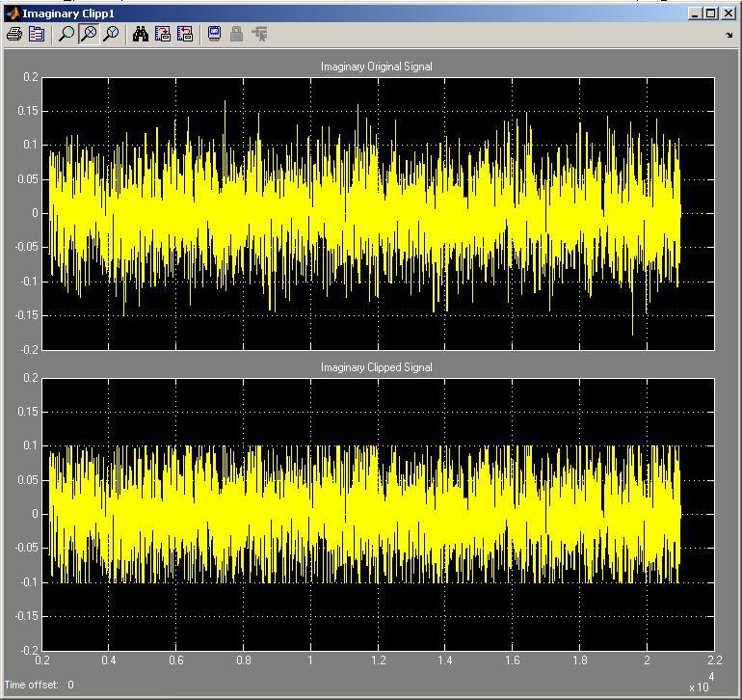Screen dimensions: 742x700
Task: Open scope Parameters dialog icon
Action: pos(37,34)
